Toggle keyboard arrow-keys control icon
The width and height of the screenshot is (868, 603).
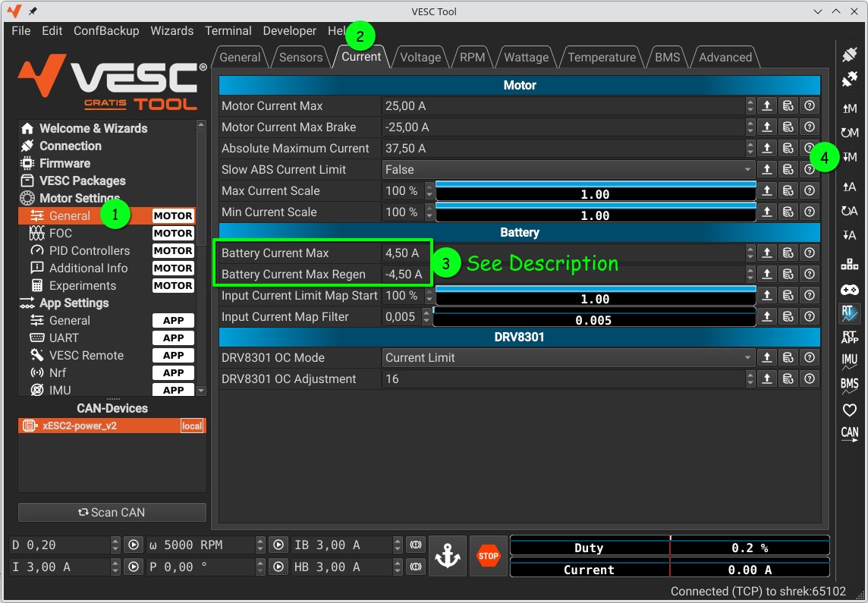[849, 265]
